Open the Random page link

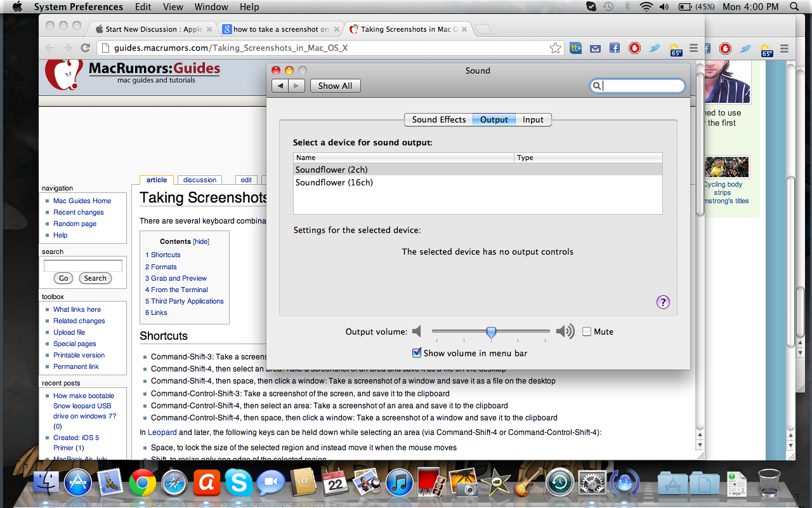click(x=75, y=224)
